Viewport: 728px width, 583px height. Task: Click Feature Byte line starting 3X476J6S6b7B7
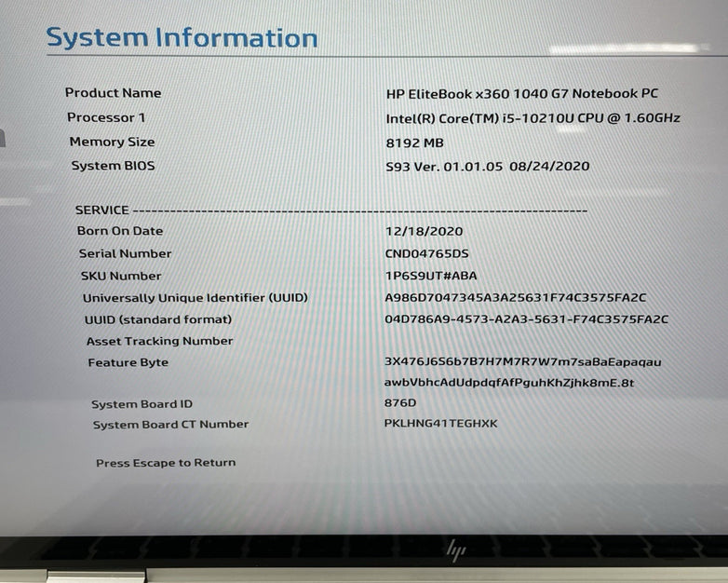[x=523, y=362]
